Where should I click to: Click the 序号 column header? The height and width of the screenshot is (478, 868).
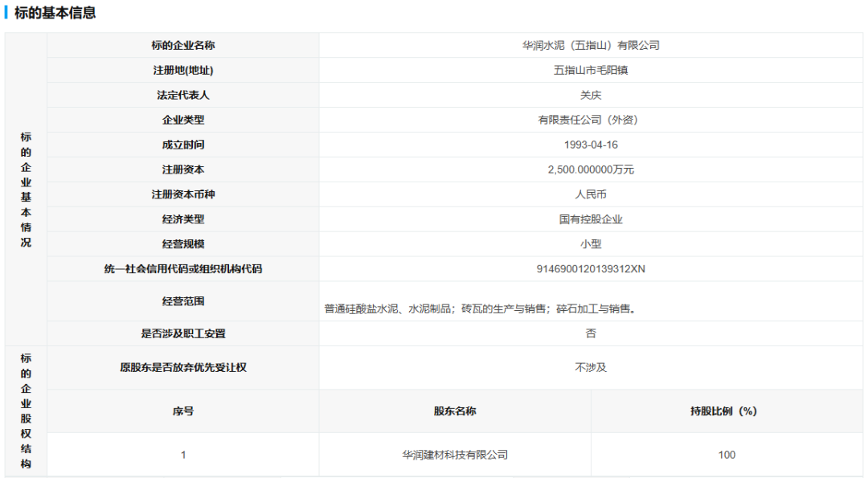coord(183,411)
